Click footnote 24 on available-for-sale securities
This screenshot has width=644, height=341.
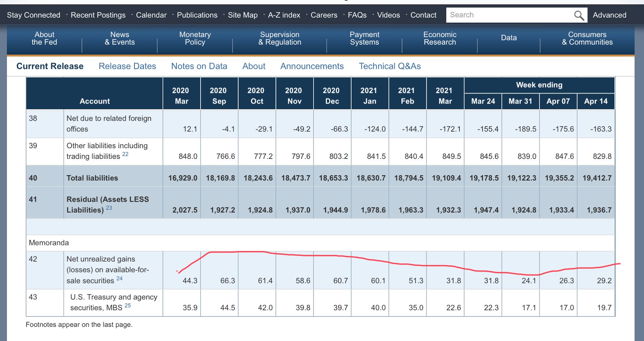click(119, 278)
